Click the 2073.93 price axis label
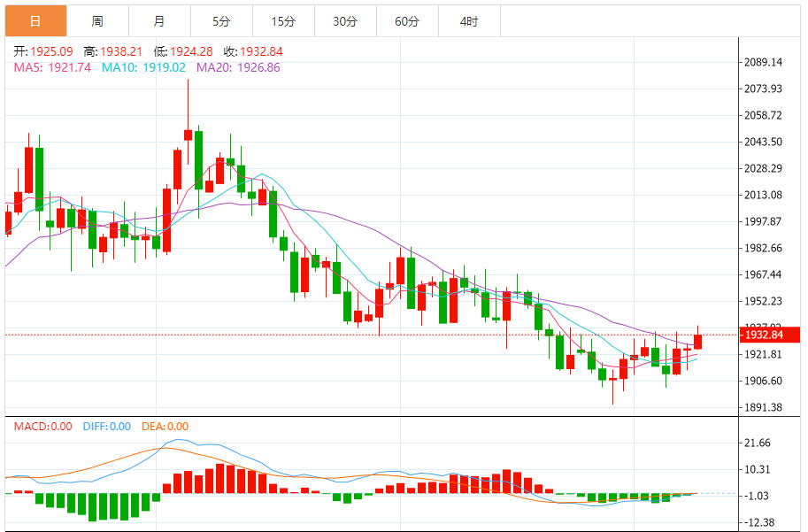Image resolution: width=808 pixels, height=532 pixels. tap(763, 89)
